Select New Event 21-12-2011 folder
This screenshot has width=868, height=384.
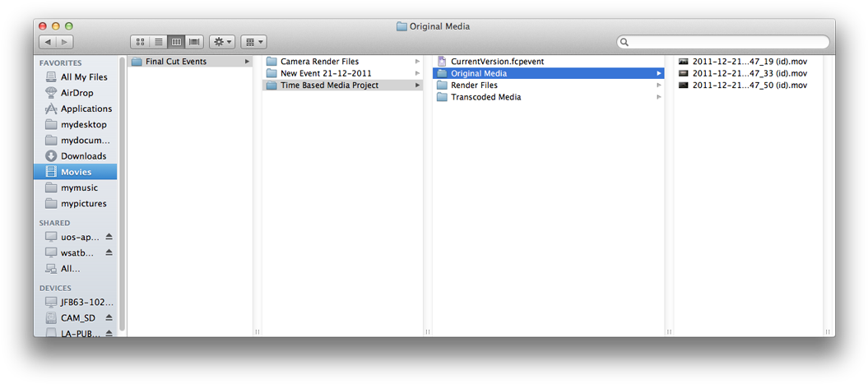point(342,73)
